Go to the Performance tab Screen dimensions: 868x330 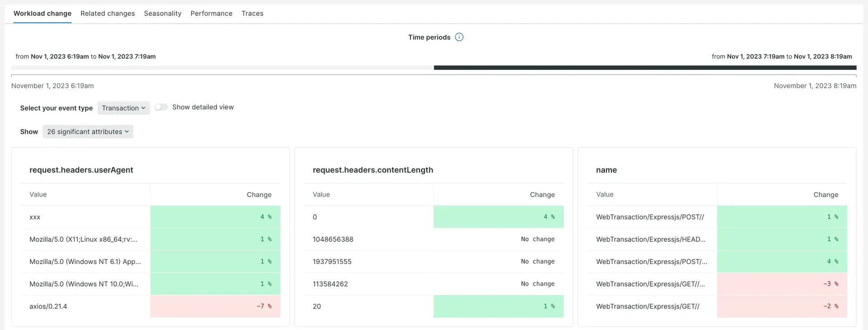coord(211,14)
